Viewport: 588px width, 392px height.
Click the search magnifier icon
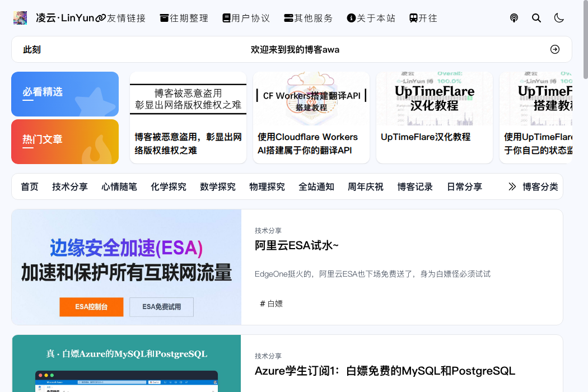coord(536,18)
